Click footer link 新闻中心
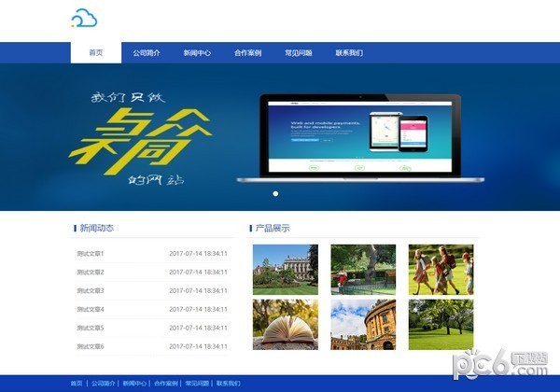Image resolution: width=560 pixels, height=392 pixels. pos(134,384)
